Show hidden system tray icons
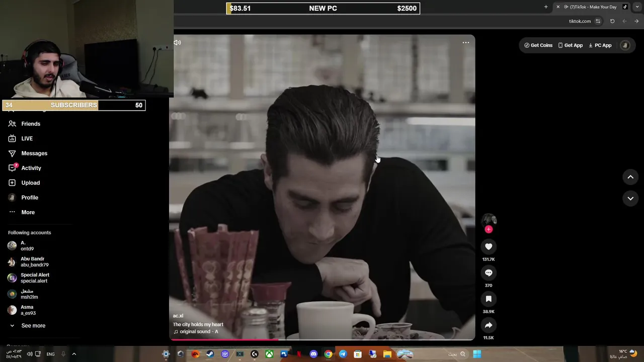644x362 pixels. tap(74, 354)
